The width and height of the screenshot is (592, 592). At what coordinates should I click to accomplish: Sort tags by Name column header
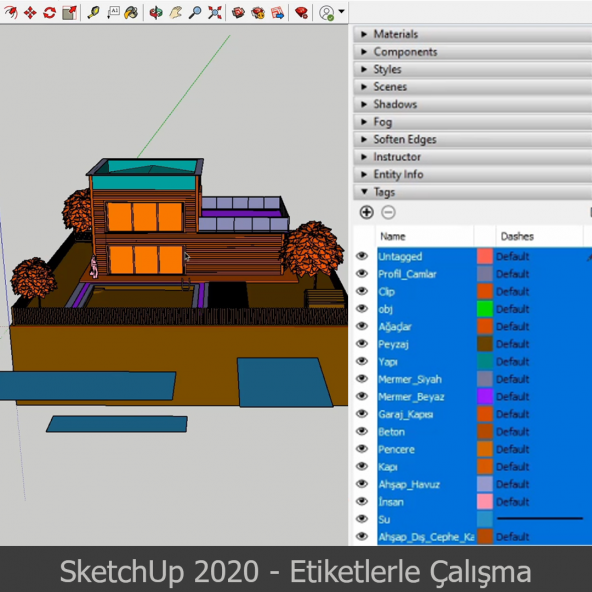coord(425,236)
